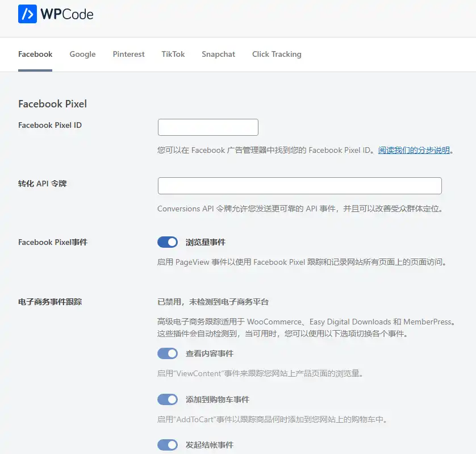Turn off the 查看内容事件 toggle
476x454 pixels.
(167, 353)
